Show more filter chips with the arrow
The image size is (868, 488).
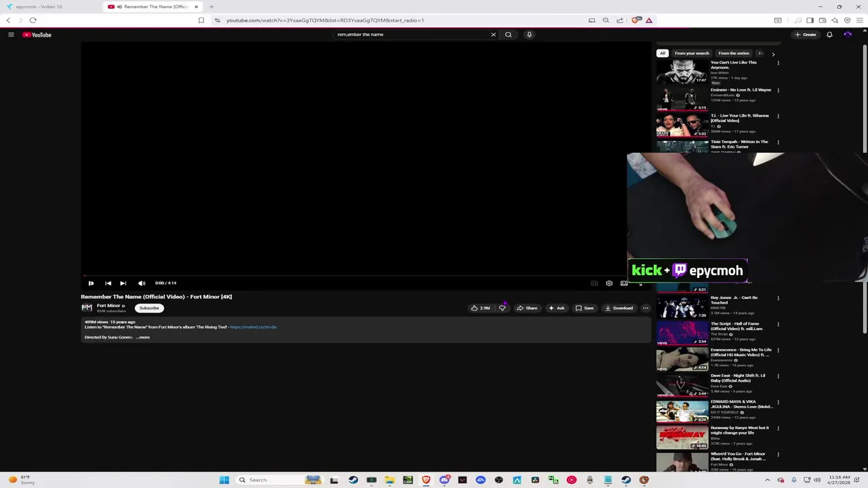coord(773,54)
